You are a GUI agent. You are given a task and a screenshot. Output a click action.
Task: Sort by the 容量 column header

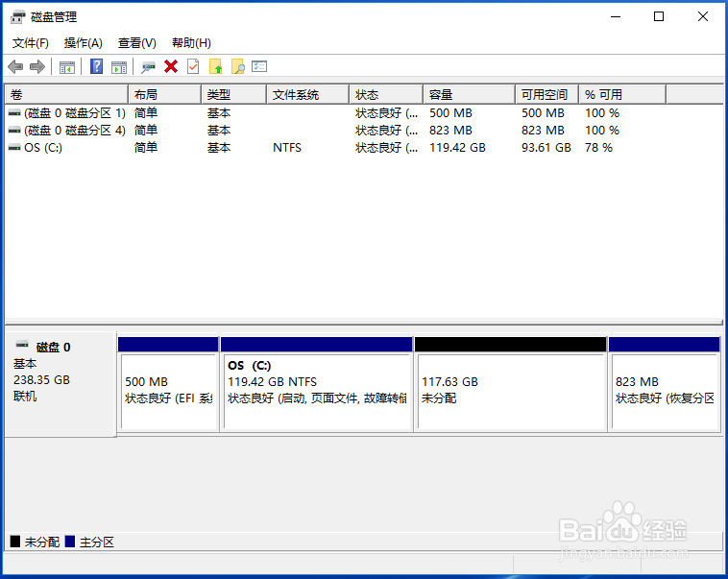click(470, 95)
